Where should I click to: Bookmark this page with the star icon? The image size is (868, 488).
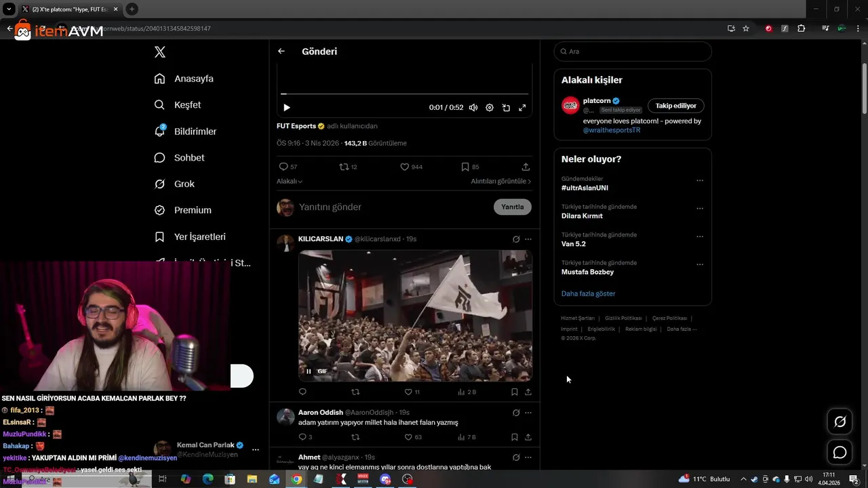[746, 28]
